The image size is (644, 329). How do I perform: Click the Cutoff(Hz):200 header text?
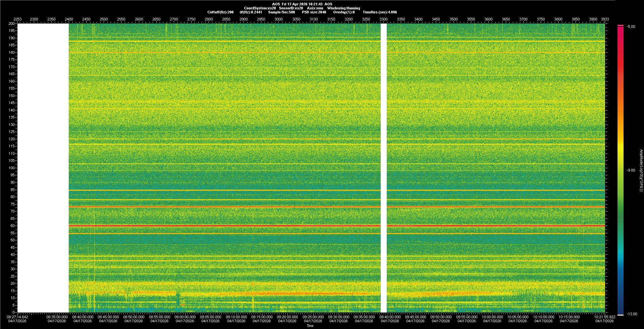[x=220, y=12]
